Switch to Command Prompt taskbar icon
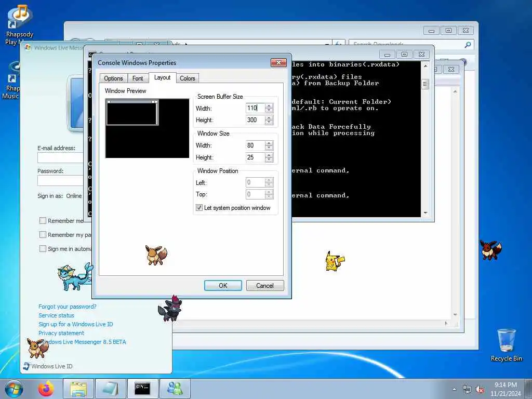 pyautogui.click(x=142, y=389)
